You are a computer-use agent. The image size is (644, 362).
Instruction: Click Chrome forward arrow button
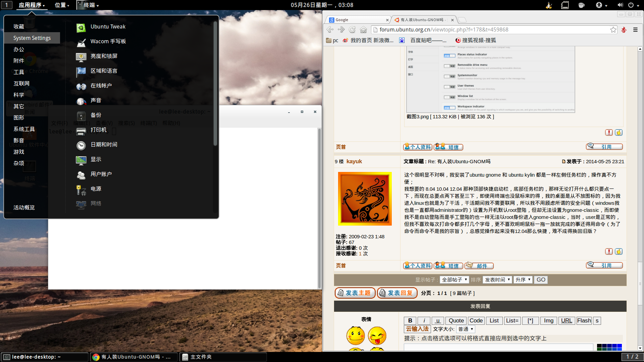click(x=341, y=29)
